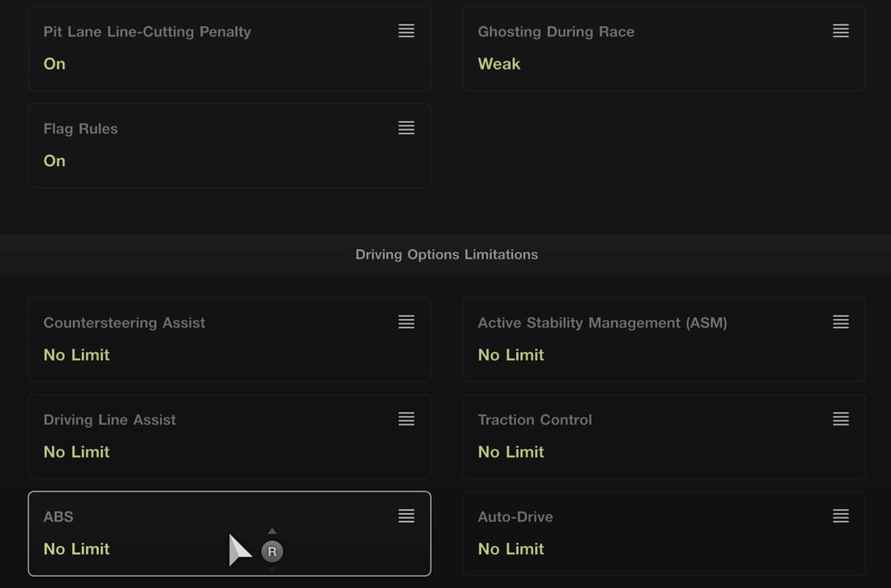This screenshot has width=891, height=588.
Task: Open the Auto-Drive No Limit setting
Action: (x=511, y=550)
